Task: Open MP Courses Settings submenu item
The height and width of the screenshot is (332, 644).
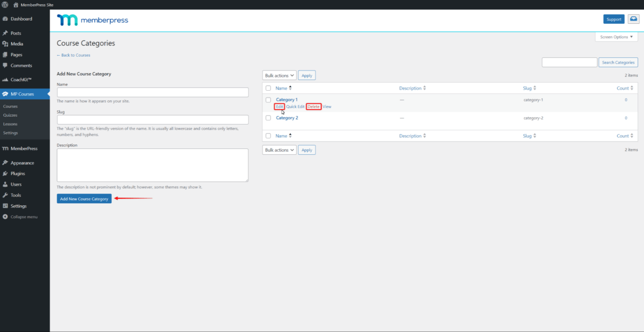Action: (10, 133)
